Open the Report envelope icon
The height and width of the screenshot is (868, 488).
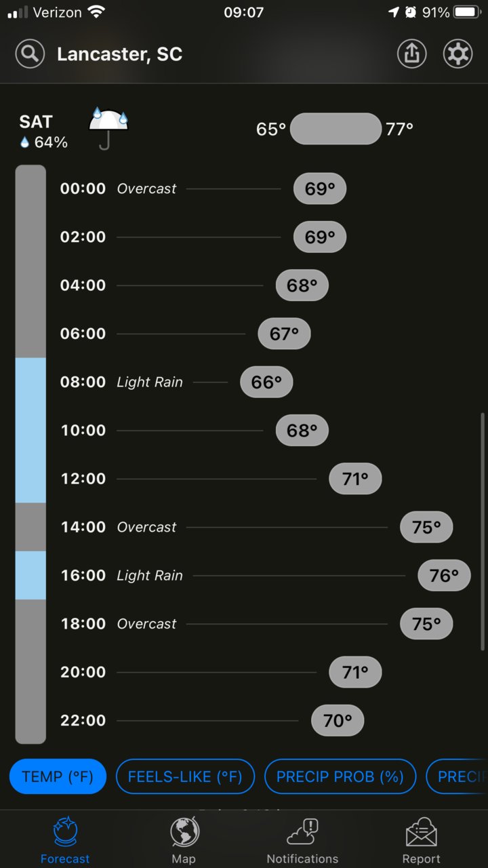pos(421,832)
